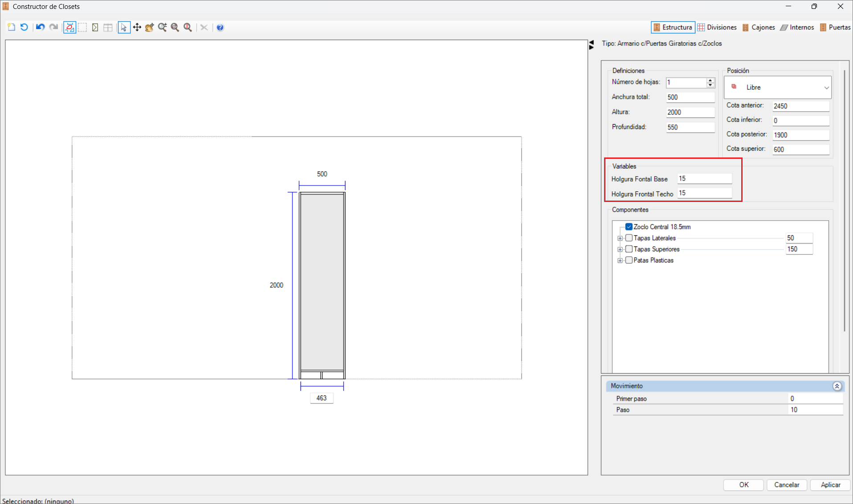Open the Cajones tab

click(x=759, y=28)
